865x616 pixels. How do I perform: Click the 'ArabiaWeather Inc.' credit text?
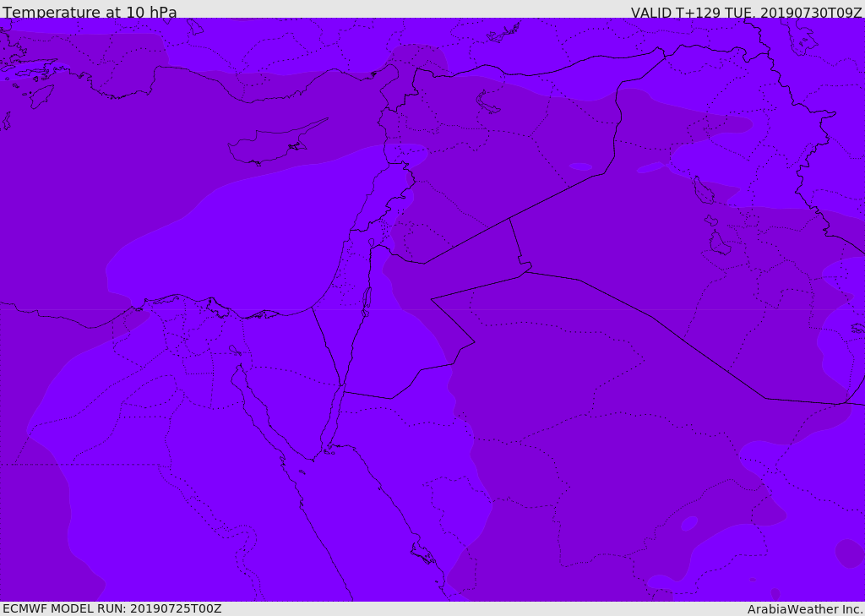click(x=805, y=609)
